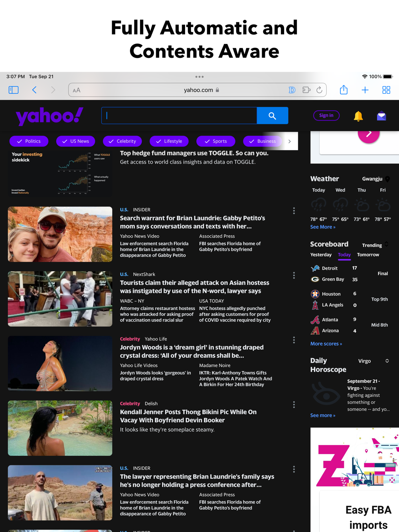This screenshot has height=532, width=399.
Task: Open the Atlanta vs Arizona game
Action: coord(350,325)
